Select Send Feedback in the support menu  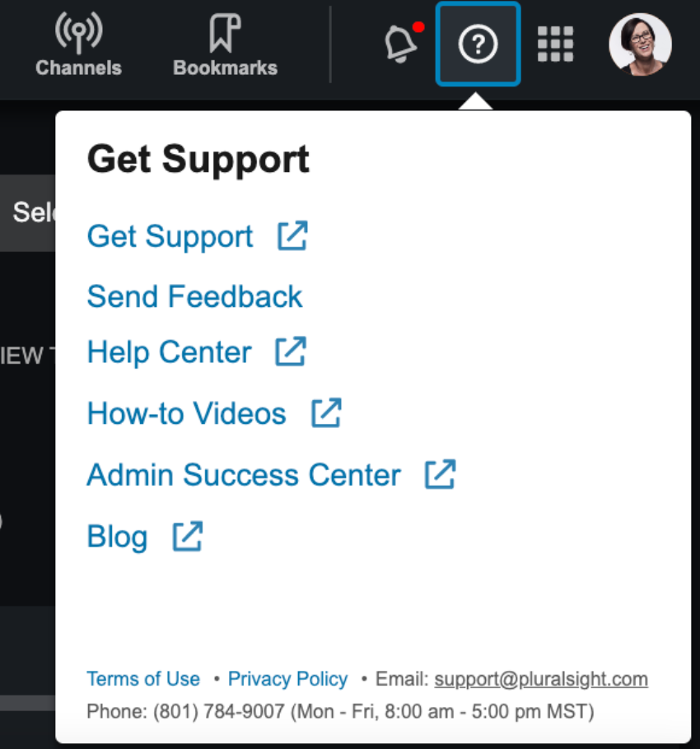click(x=194, y=296)
